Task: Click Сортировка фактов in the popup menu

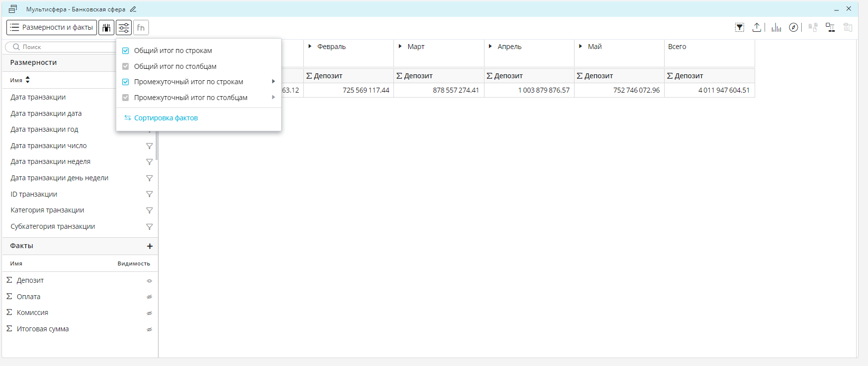Action: [166, 118]
